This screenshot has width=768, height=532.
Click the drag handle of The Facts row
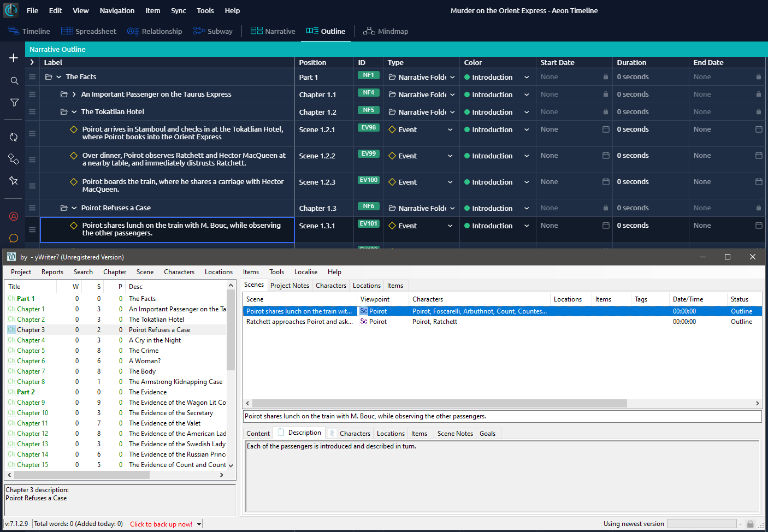(32, 77)
